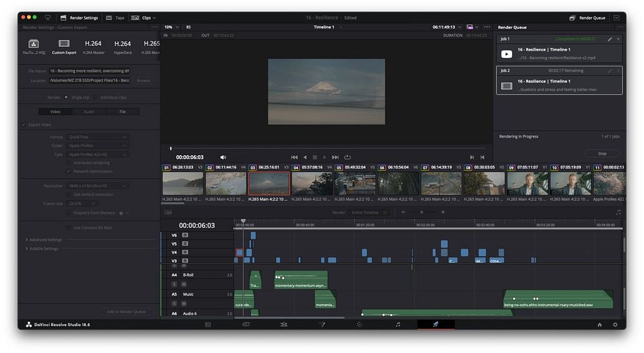This screenshot has height=353, width=644.
Task: Mute the Music audio track
Action: pos(184,302)
